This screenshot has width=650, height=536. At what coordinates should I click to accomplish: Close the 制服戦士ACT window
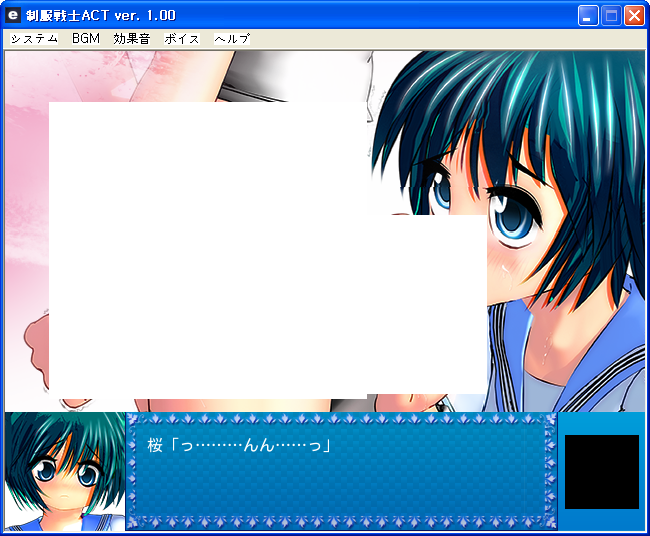tap(634, 16)
